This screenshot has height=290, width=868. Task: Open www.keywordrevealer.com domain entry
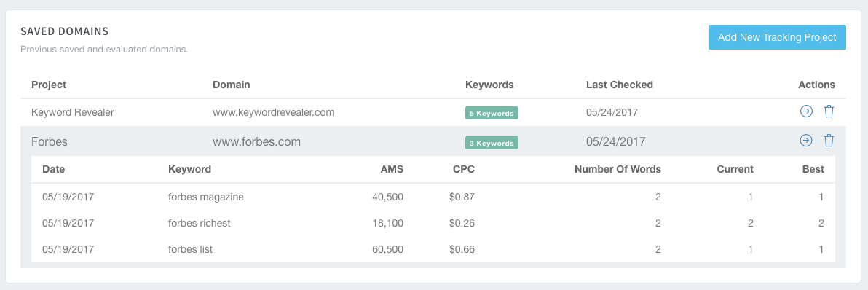(274, 112)
